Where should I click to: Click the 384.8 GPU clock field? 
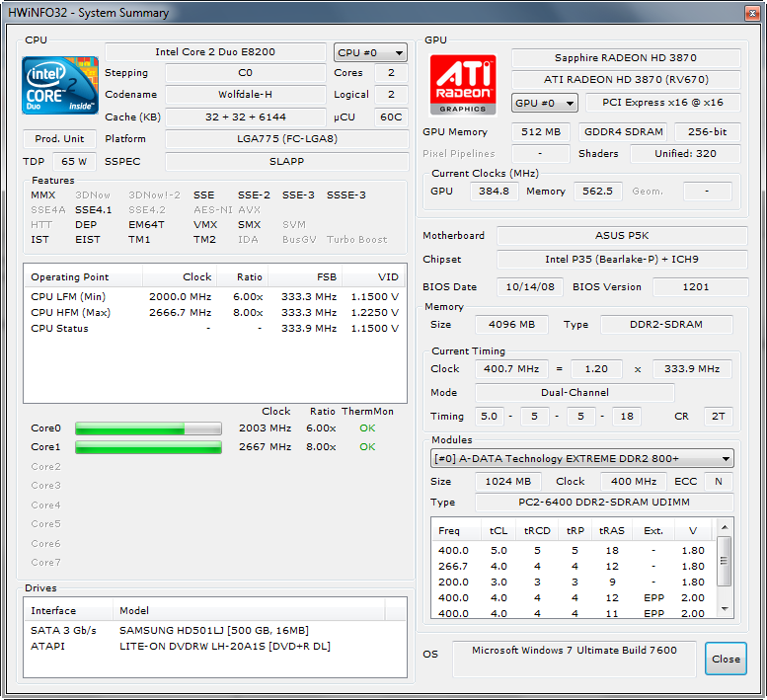pos(494,191)
